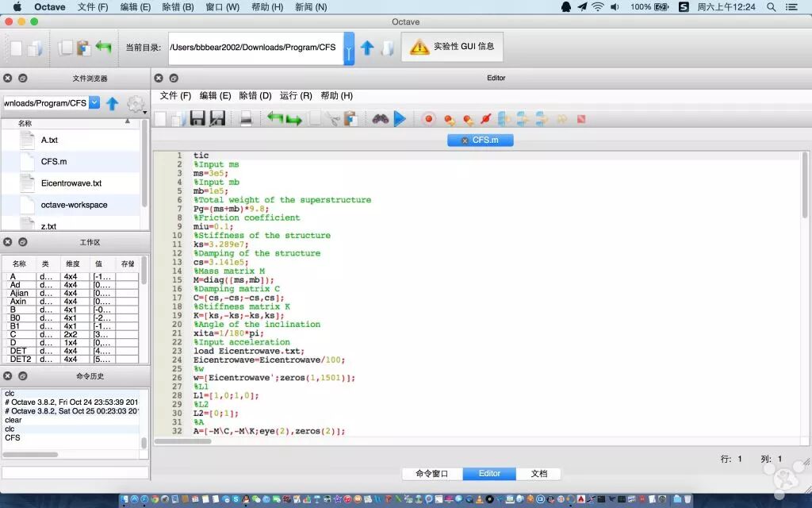Open Spotlight search in the macOS menu bar
Image resolution: width=812 pixels, height=508 pixels.
(771, 6)
